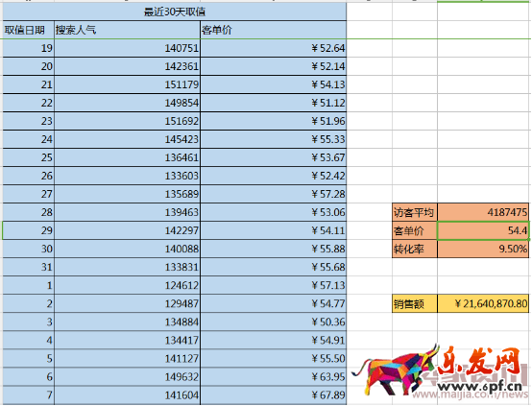Select the cell with value 133831
This screenshot has width=532, height=406.
coord(127,268)
